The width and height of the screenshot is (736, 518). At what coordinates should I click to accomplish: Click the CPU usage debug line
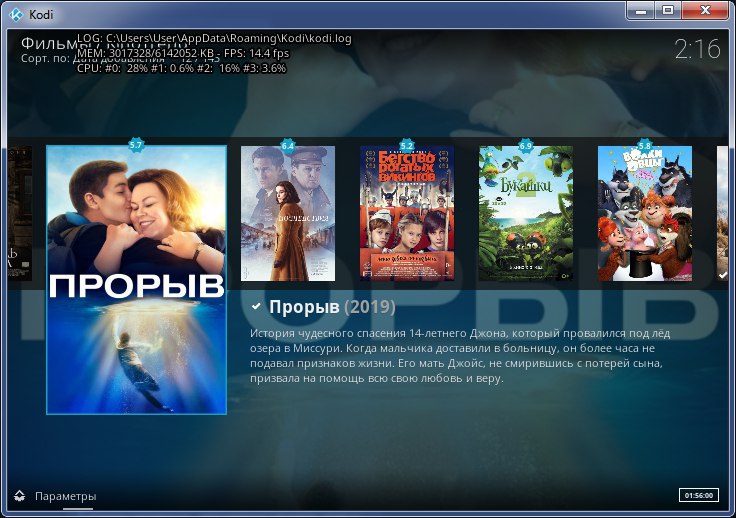point(181,68)
